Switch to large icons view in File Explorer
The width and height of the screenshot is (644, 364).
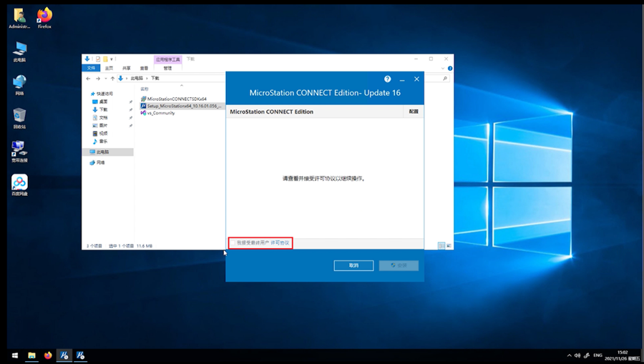[x=449, y=246]
